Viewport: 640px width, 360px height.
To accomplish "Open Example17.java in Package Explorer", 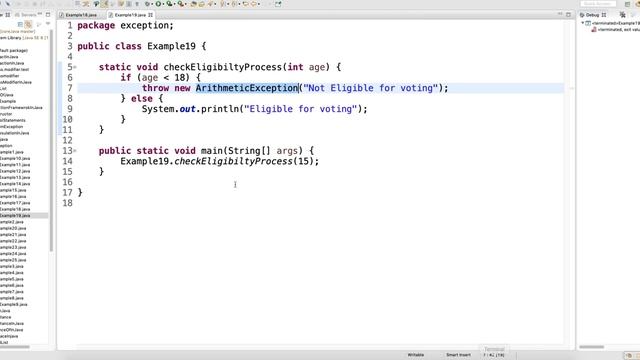I will click(x=15, y=203).
